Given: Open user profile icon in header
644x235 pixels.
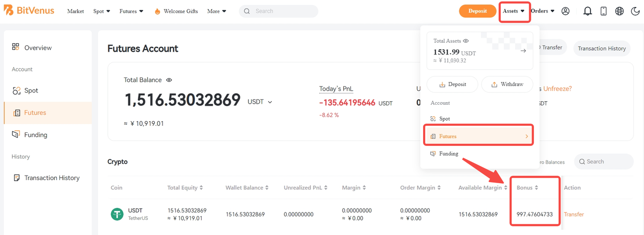Looking at the screenshot, I should 566,11.
